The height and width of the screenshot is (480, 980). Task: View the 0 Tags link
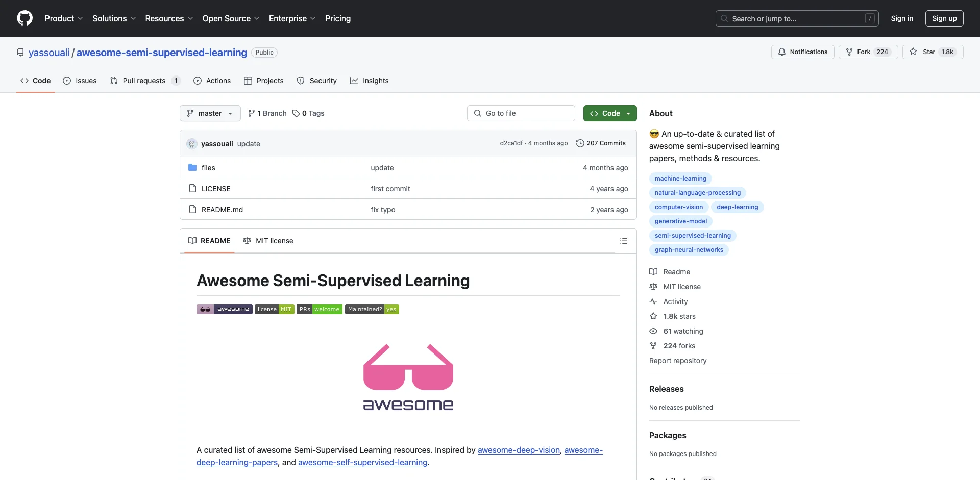click(308, 113)
